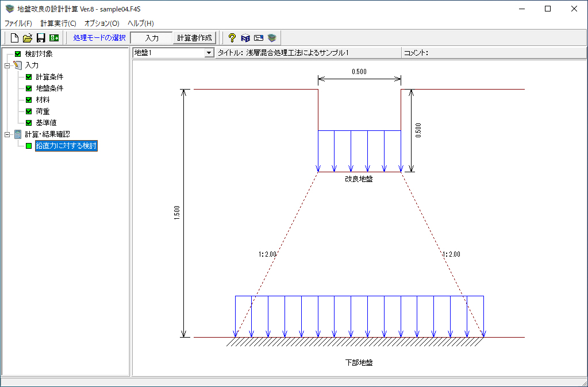Image resolution: width=588 pixels, height=387 pixels.
Task: Collapse the 入力 tree node
Action: coord(7,65)
